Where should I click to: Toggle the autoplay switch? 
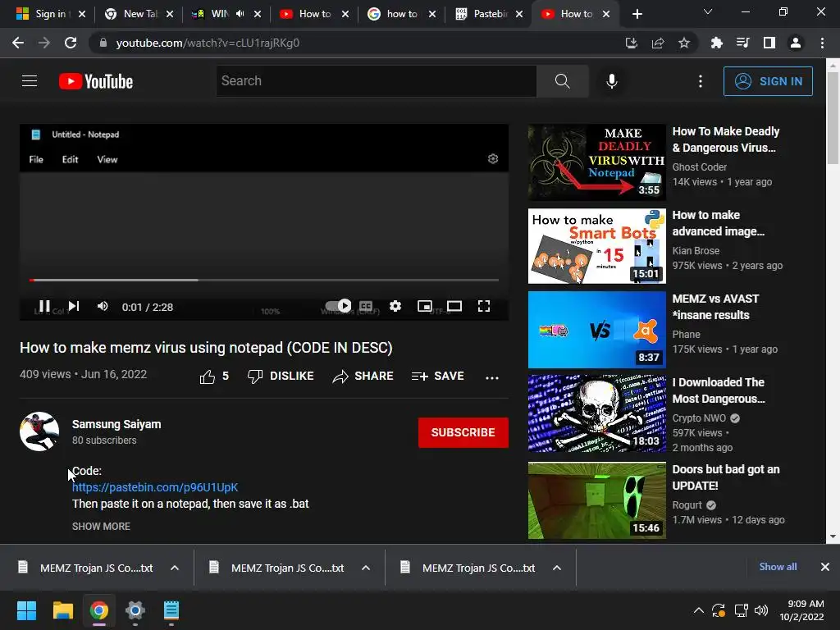[339, 306]
